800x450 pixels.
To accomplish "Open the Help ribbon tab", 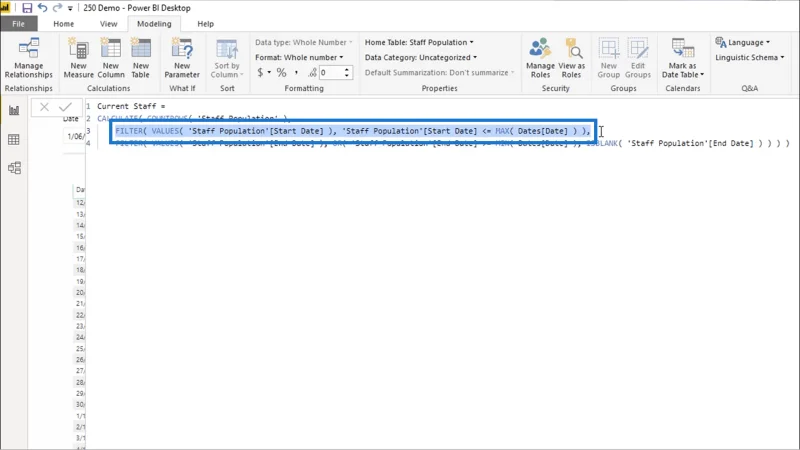I will tap(206, 24).
